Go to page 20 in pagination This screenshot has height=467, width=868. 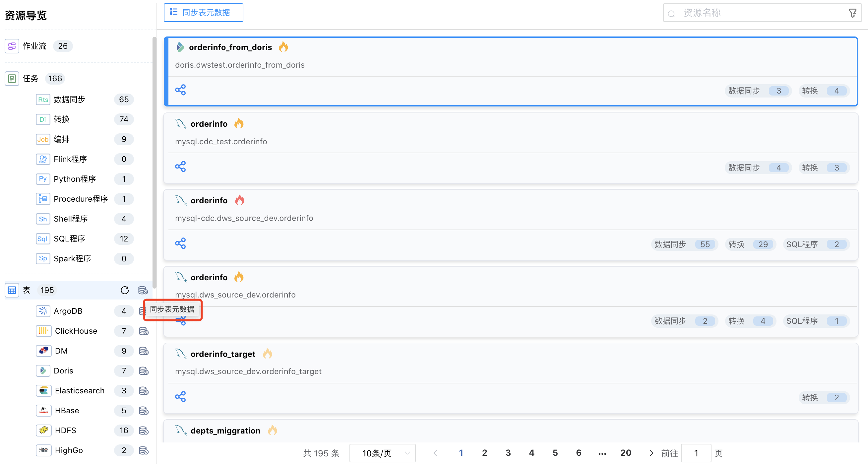tap(625, 453)
